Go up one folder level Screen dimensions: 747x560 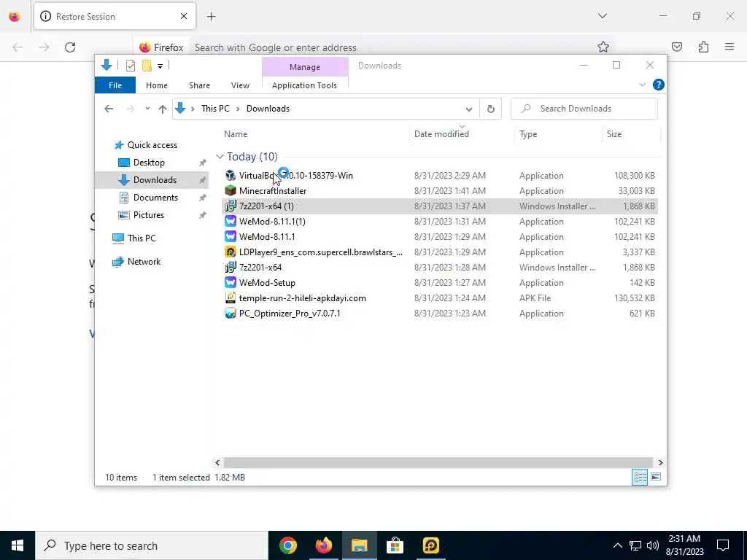click(x=163, y=109)
